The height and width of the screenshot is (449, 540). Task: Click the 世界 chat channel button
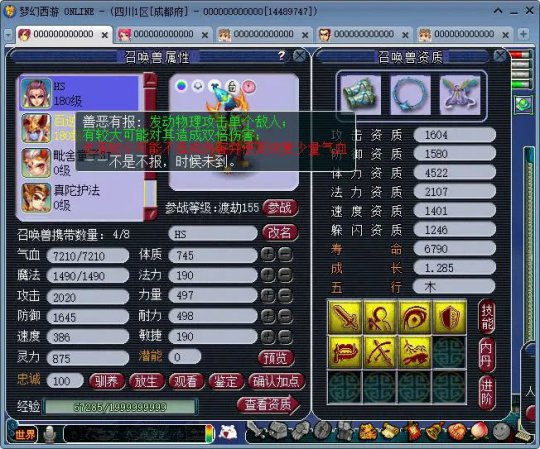tap(25, 434)
